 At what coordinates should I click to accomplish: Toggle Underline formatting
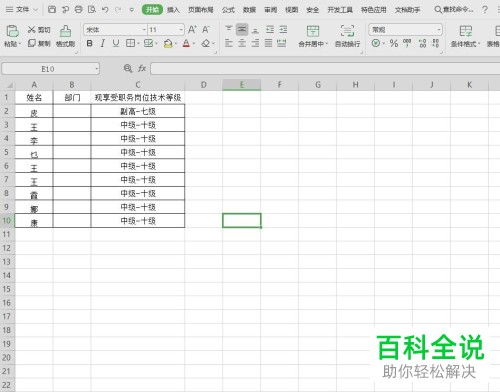pos(116,43)
